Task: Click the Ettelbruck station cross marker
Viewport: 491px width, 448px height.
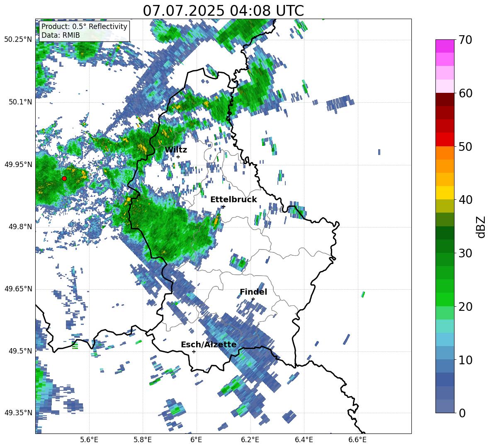Action: click(x=224, y=206)
